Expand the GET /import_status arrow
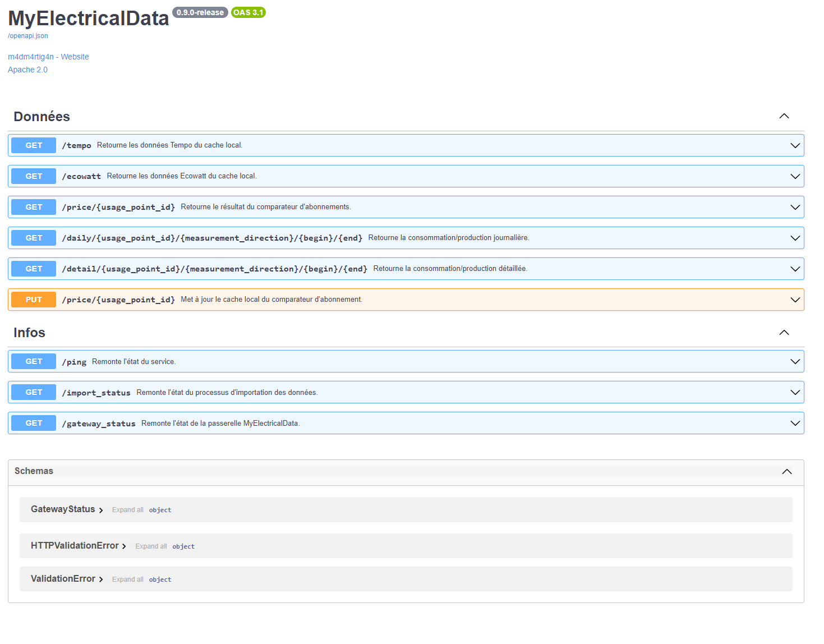This screenshot has width=824, height=644. [x=795, y=392]
